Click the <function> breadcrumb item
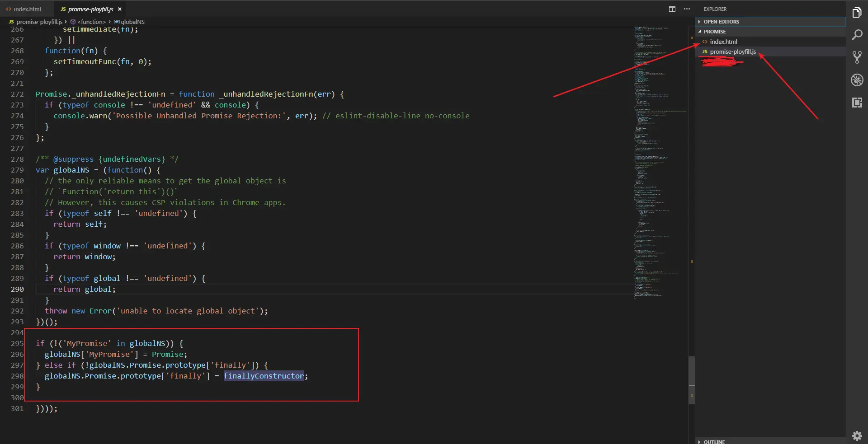Viewport: 868px width, 444px height. 88,22
